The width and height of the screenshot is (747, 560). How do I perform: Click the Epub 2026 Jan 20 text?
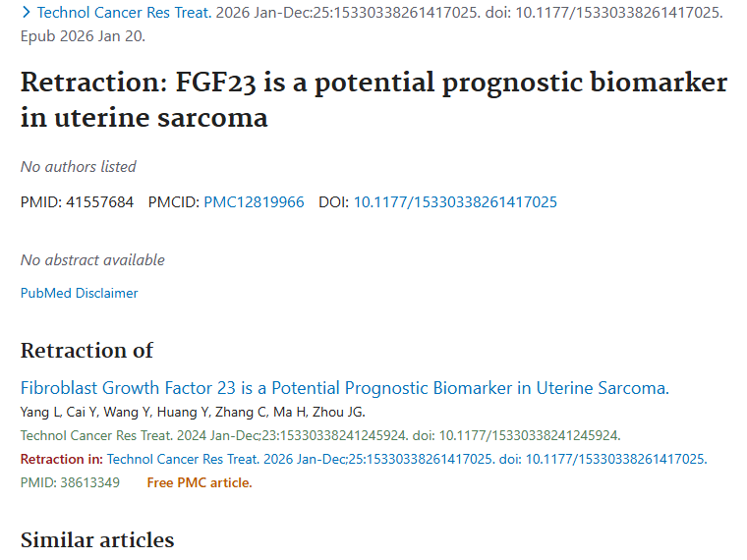(81, 35)
